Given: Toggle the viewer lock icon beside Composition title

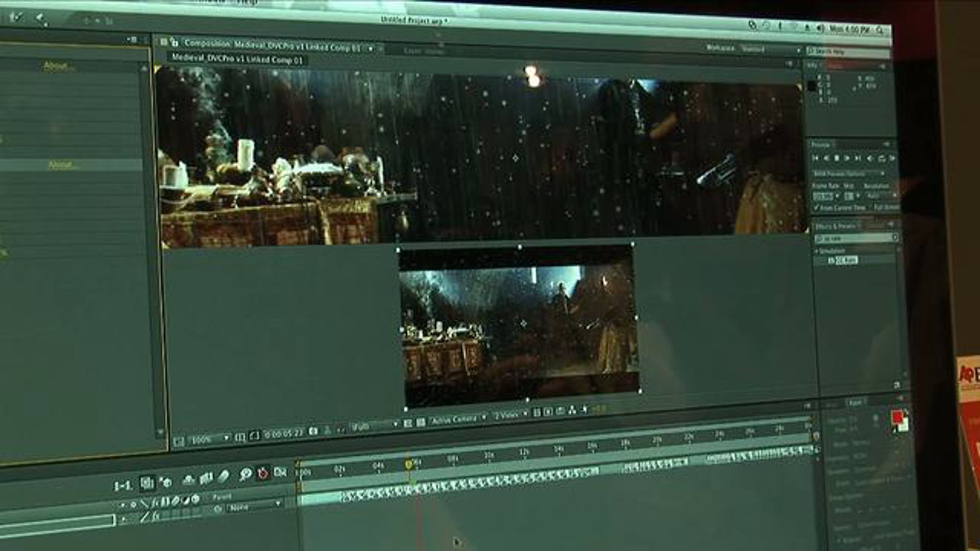Looking at the screenshot, I should click(175, 42).
